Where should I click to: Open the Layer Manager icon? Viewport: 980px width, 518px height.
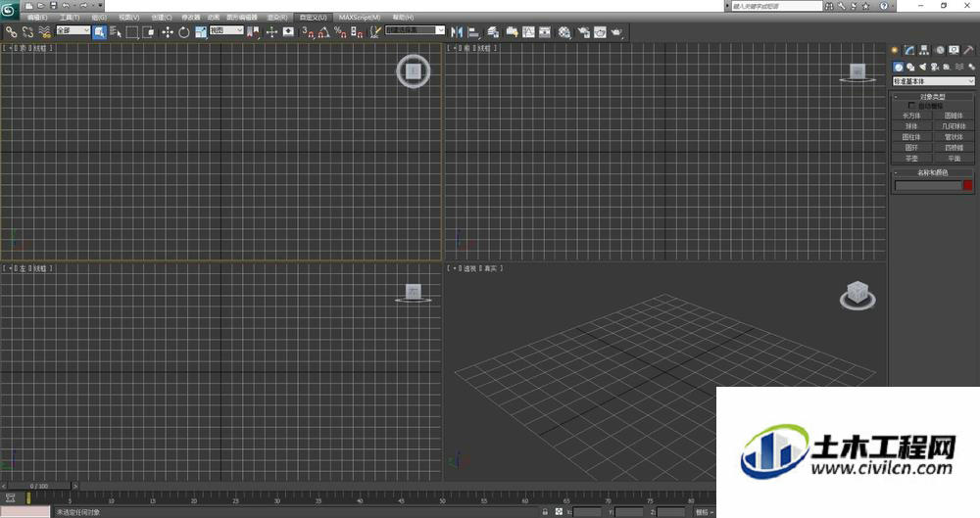click(494, 32)
